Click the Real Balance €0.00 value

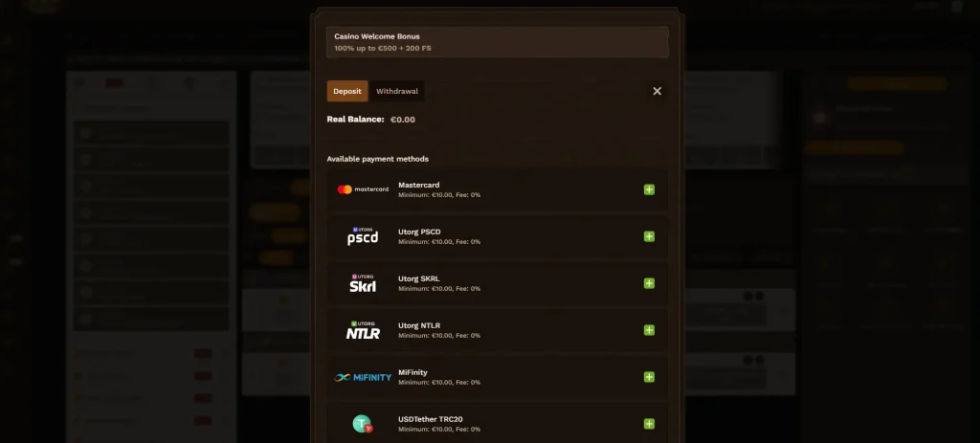point(403,120)
